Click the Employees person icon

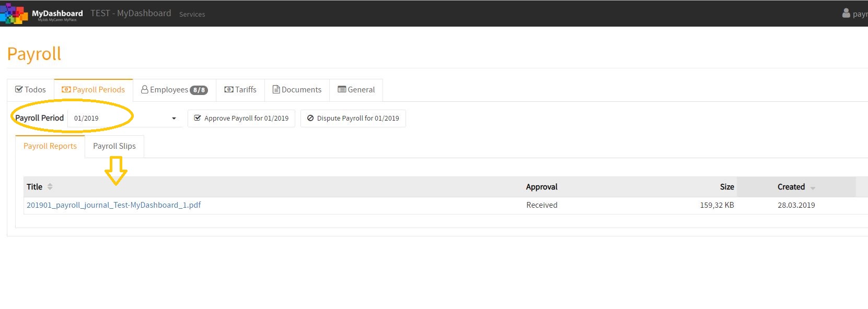145,90
